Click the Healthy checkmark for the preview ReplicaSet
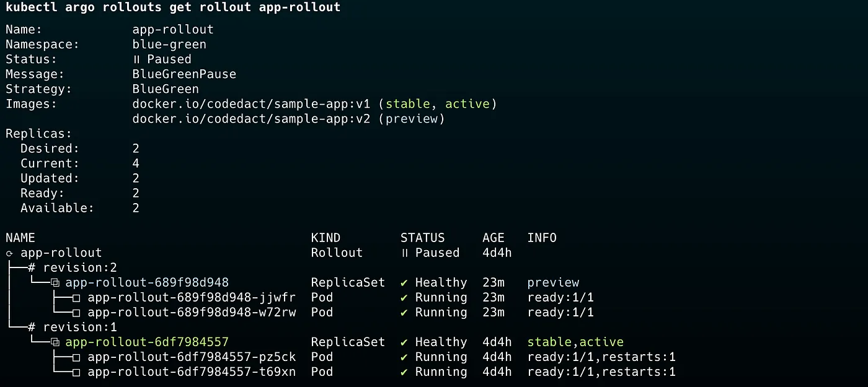 point(404,283)
